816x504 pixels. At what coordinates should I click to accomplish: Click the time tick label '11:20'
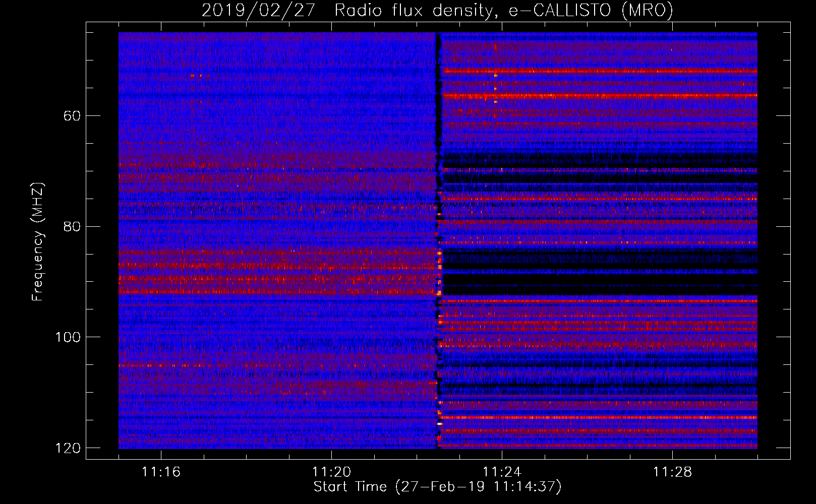pyautogui.click(x=331, y=472)
